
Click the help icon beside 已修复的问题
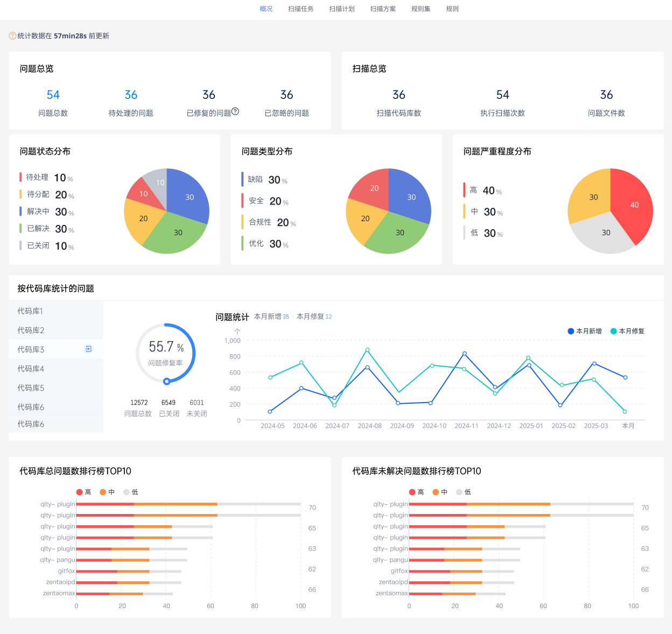click(x=235, y=112)
